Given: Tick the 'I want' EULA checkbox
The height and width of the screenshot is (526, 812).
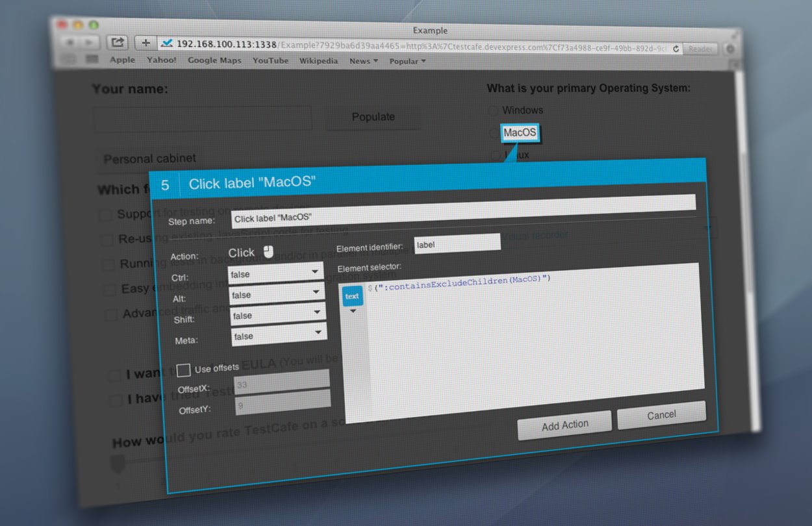Looking at the screenshot, I should (x=114, y=375).
